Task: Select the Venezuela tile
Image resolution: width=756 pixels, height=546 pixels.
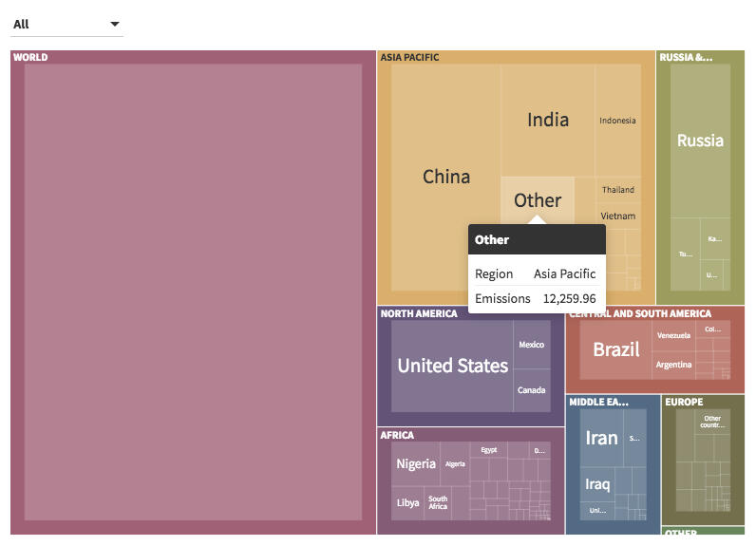Action: 673,335
